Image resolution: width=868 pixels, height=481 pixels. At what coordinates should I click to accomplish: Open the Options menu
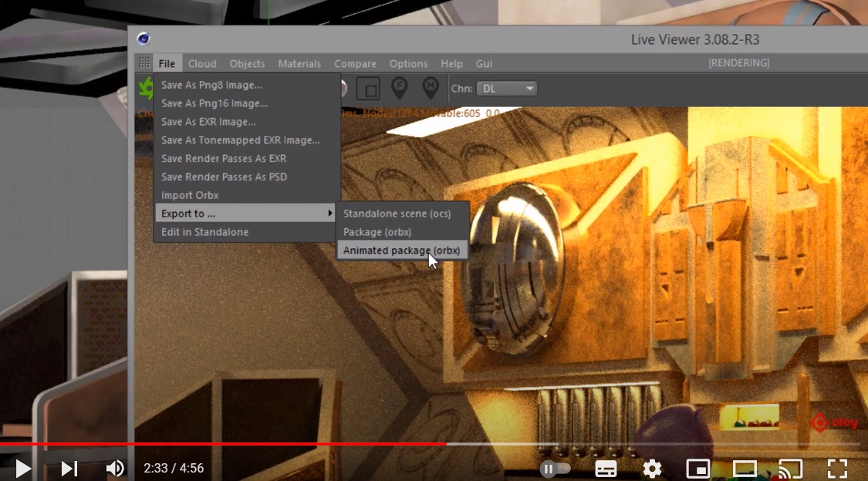[408, 63]
